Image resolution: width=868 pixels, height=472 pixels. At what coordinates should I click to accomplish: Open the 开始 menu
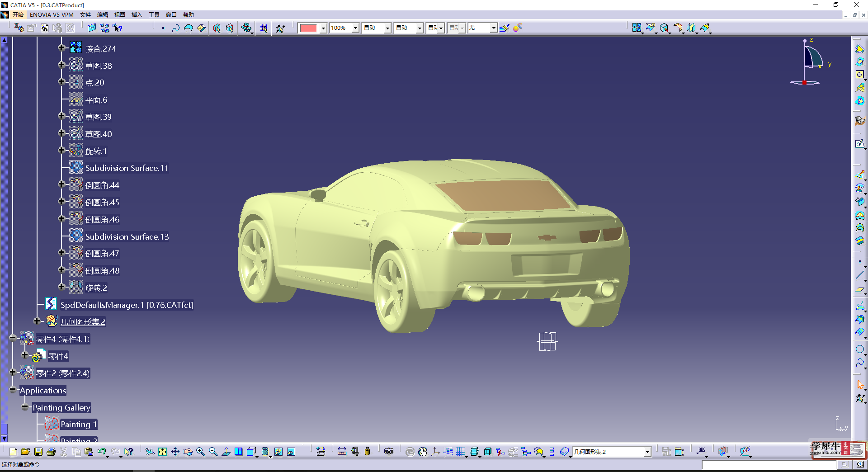click(x=18, y=15)
